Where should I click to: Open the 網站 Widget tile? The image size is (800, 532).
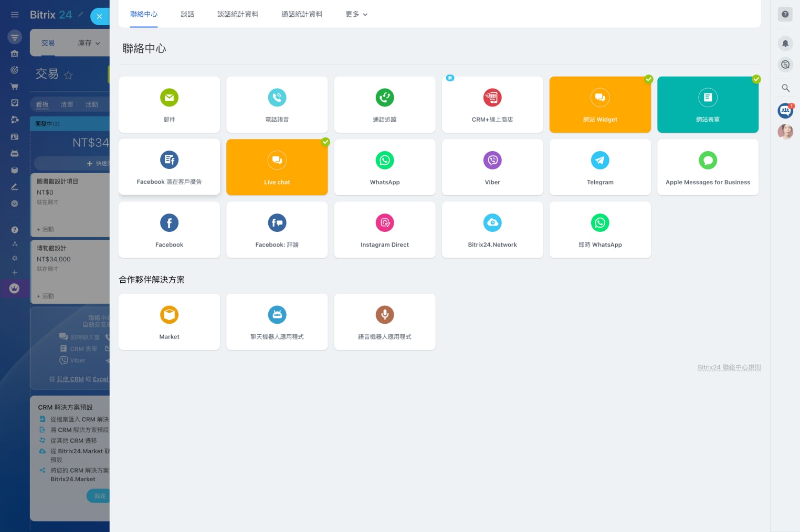[600, 104]
